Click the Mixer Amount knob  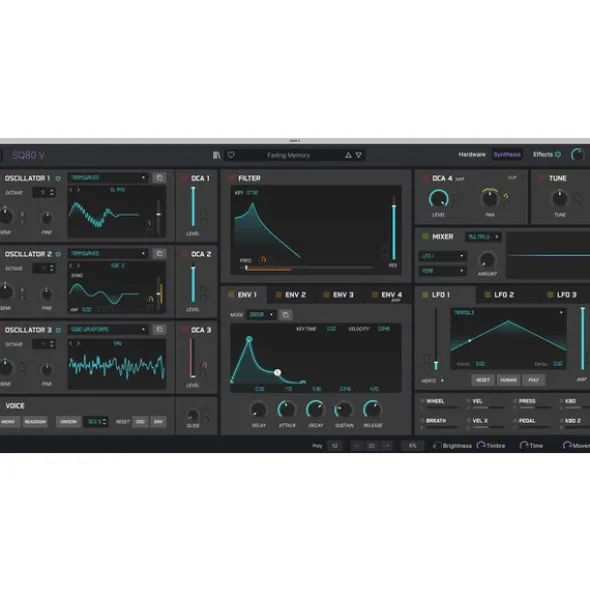tap(487, 260)
